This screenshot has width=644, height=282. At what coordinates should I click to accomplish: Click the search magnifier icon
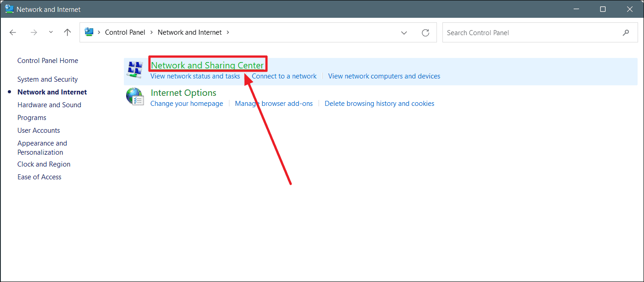point(626,33)
